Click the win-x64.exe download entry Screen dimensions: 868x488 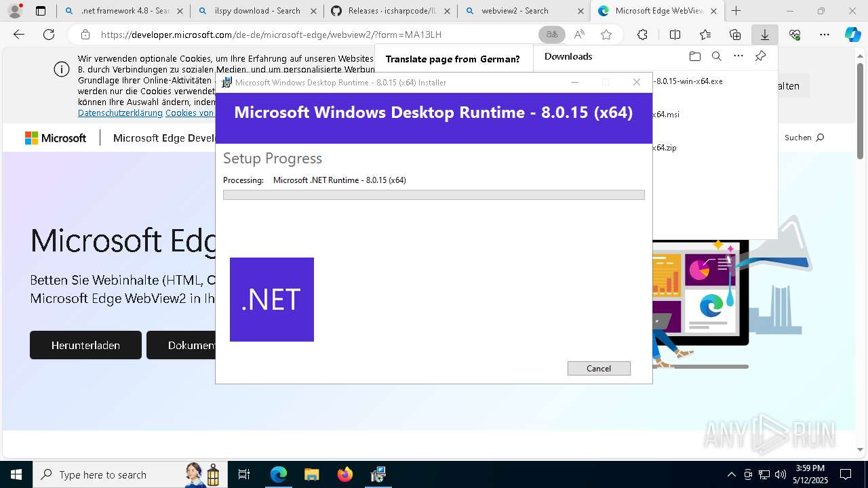(x=688, y=81)
